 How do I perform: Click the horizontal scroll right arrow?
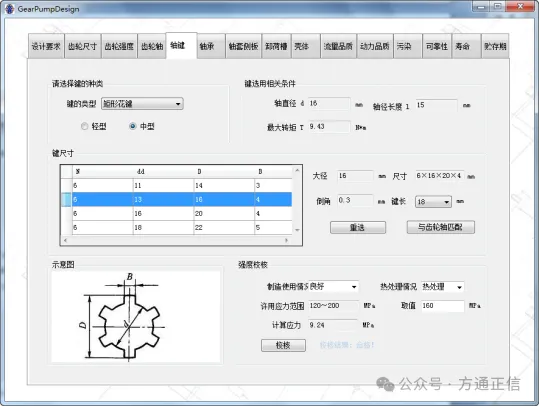286,240
